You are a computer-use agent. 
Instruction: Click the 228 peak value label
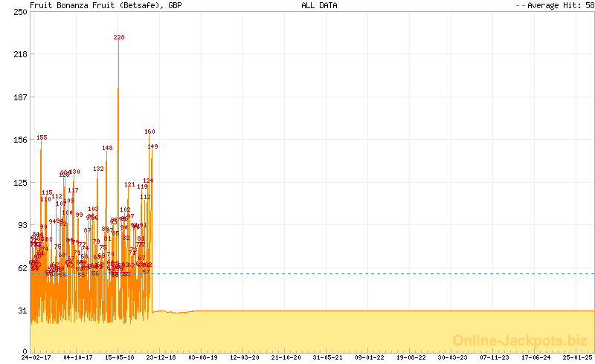[x=119, y=37]
